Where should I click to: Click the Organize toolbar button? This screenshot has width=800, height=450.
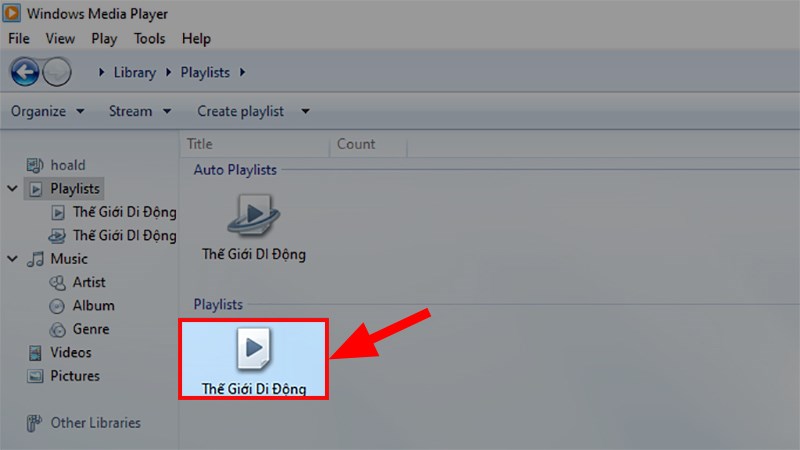click(x=38, y=111)
